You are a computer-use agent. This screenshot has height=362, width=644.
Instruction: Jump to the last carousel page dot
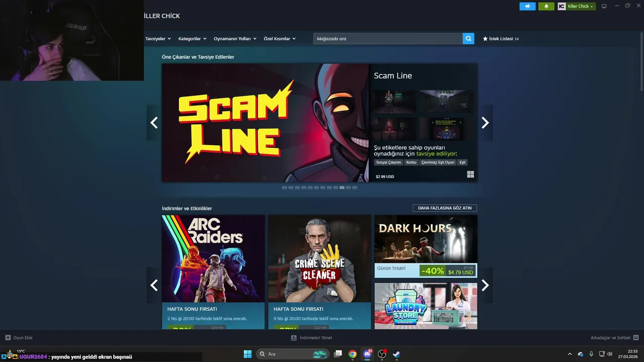[355, 188]
